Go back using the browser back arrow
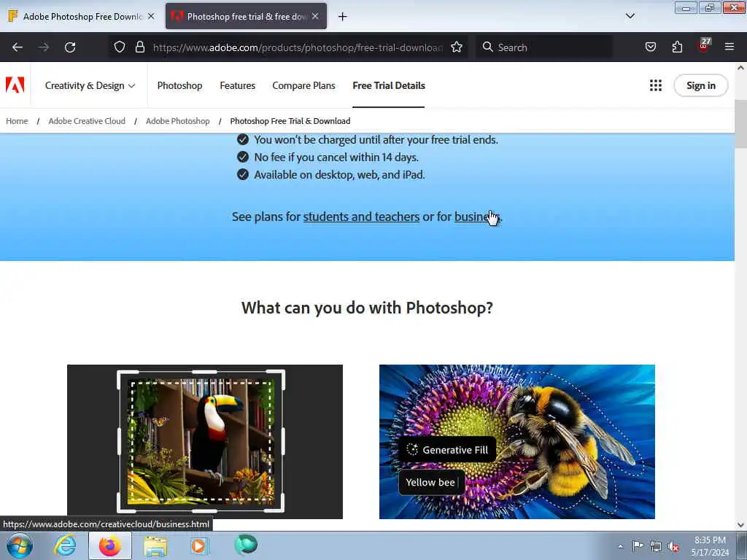The image size is (747, 560). click(x=18, y=47)
